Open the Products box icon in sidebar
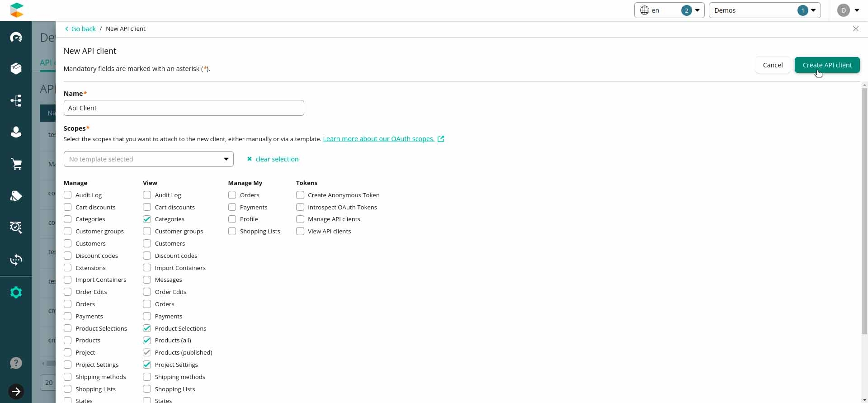The image size is (868, 403). [x=16, y=68]
